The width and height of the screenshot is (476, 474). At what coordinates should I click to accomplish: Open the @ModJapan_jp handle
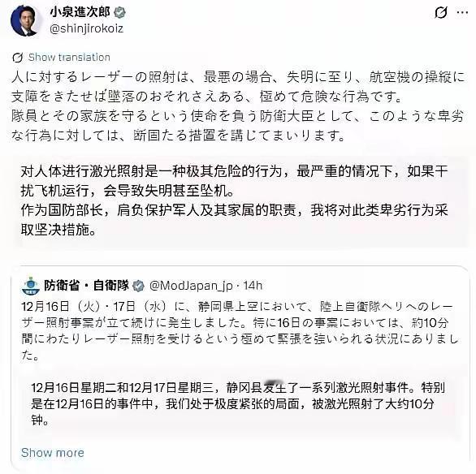pos(191,286)
